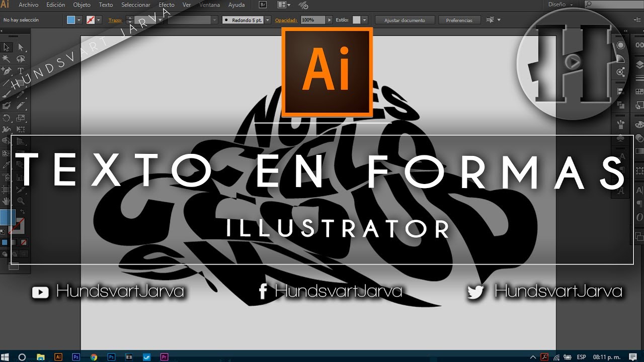Click the Windows Start button
644x362 pixels.
[6, 357]
